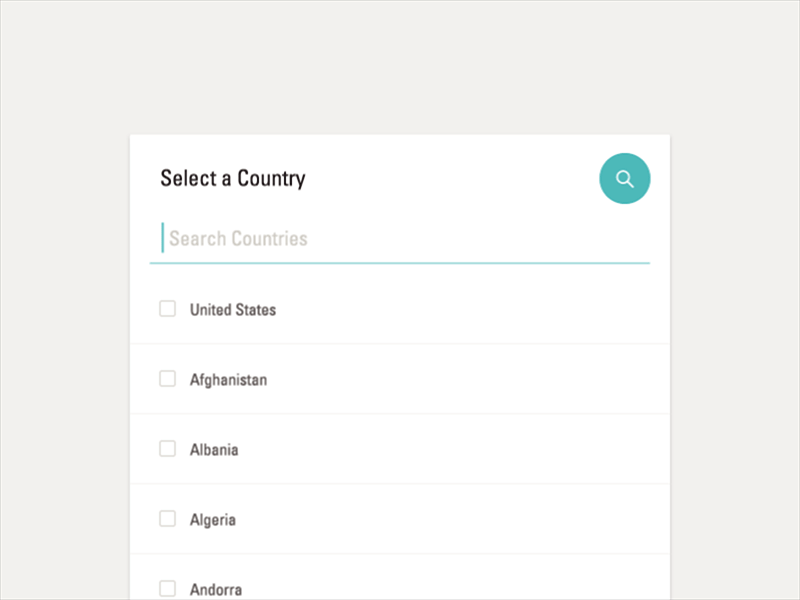The height and width of the screenshot is (600, 800).
Task: Choose the Albania country name
Action: pyautogui.click(x=214, y=450)
